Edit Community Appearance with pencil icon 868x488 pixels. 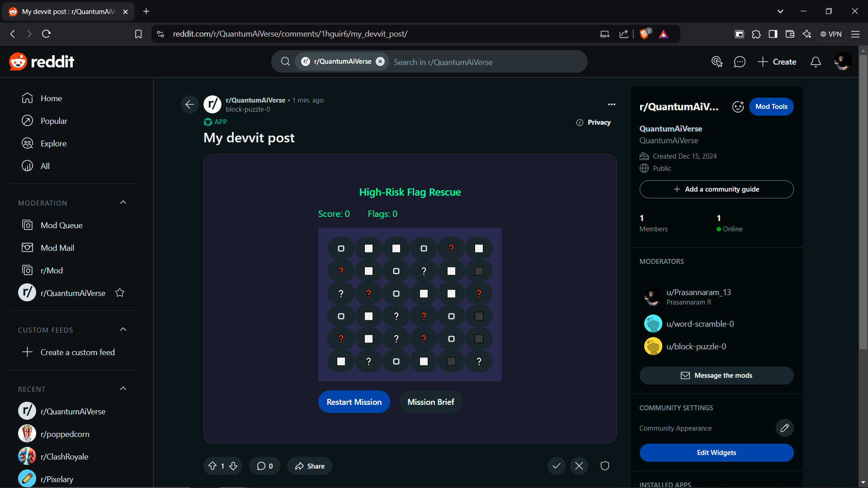point(784,428)
